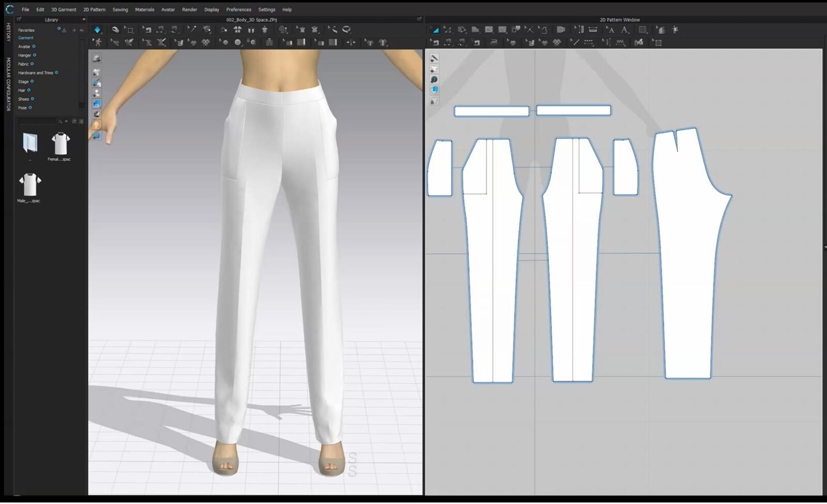Open the Sewing menu
Viewport: 827px width, 504px height.
[120, 9]
